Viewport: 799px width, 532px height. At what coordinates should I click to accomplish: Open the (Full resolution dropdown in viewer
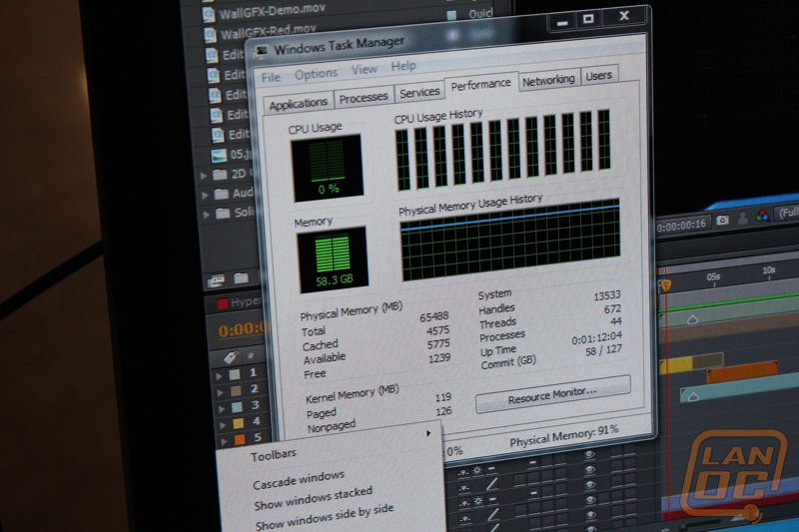(x=787, y=213)
